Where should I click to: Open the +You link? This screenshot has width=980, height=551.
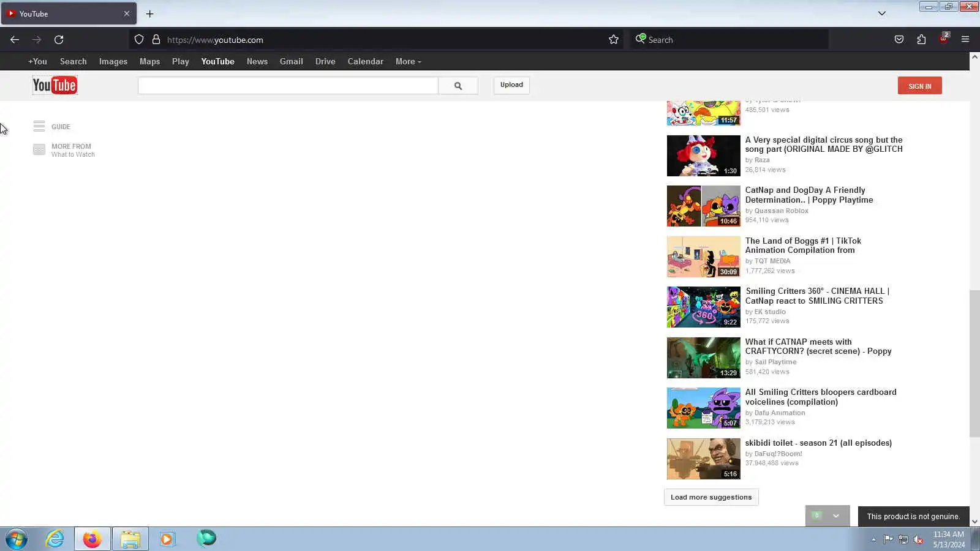[x=37, y=61]
